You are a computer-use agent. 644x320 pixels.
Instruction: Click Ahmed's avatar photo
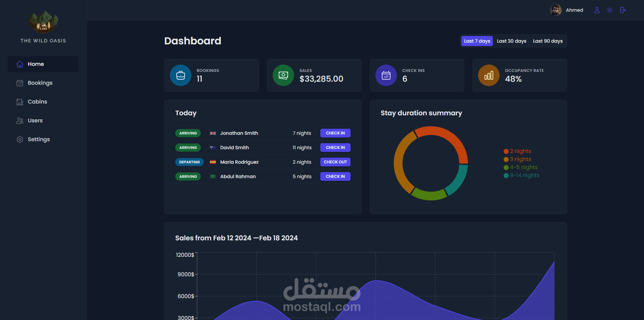coord(556,10)
